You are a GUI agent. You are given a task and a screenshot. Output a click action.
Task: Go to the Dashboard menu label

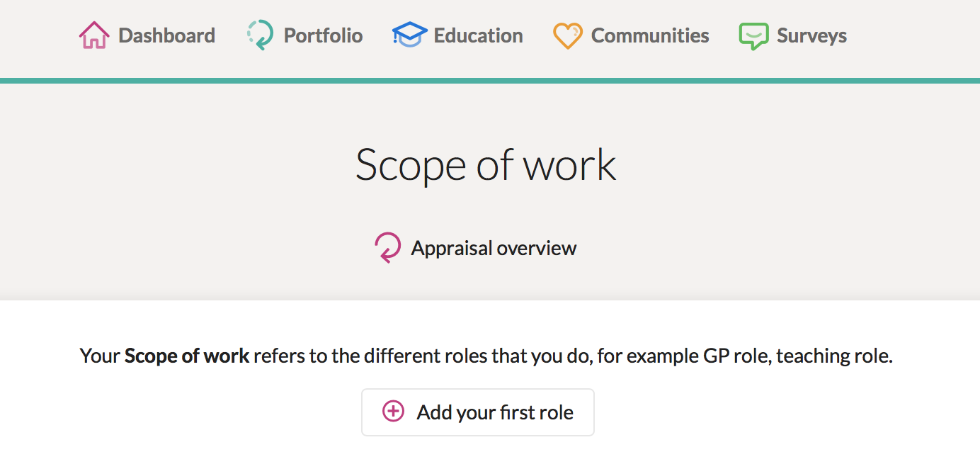[x=166, y=35]
